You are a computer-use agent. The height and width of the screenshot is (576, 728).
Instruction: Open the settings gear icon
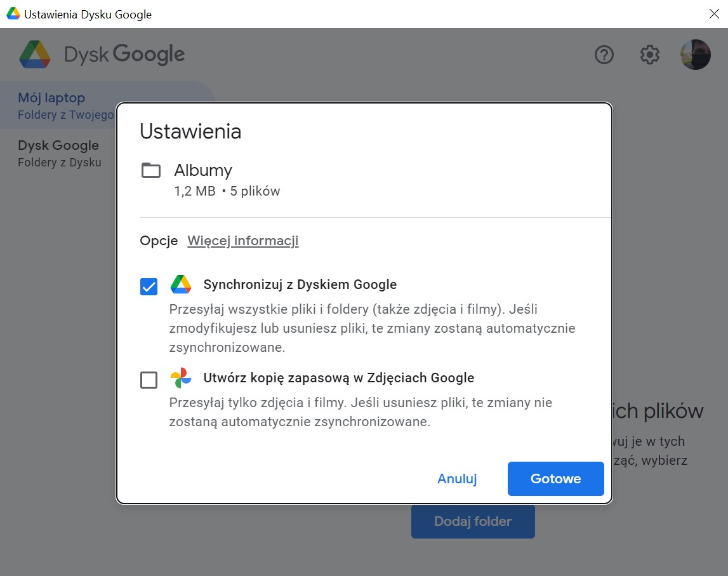point(649,55)
